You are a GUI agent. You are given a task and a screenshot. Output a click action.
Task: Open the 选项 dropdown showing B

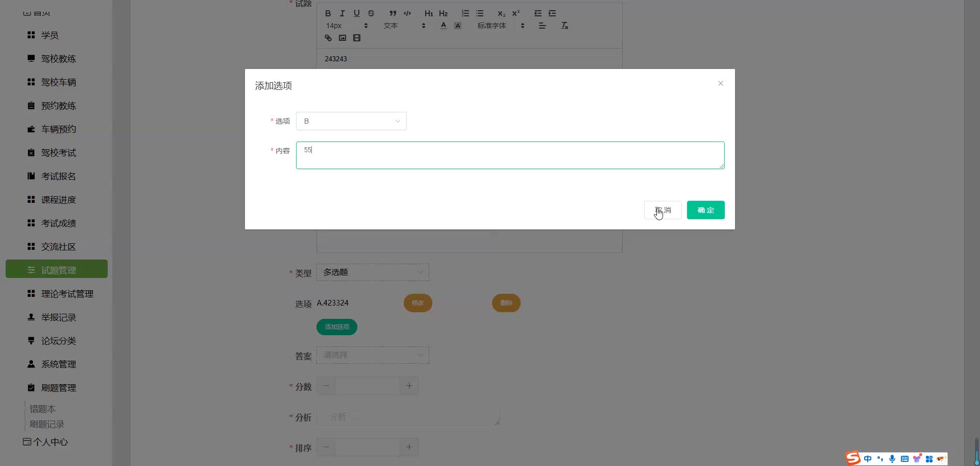click(x=351, y=121)
